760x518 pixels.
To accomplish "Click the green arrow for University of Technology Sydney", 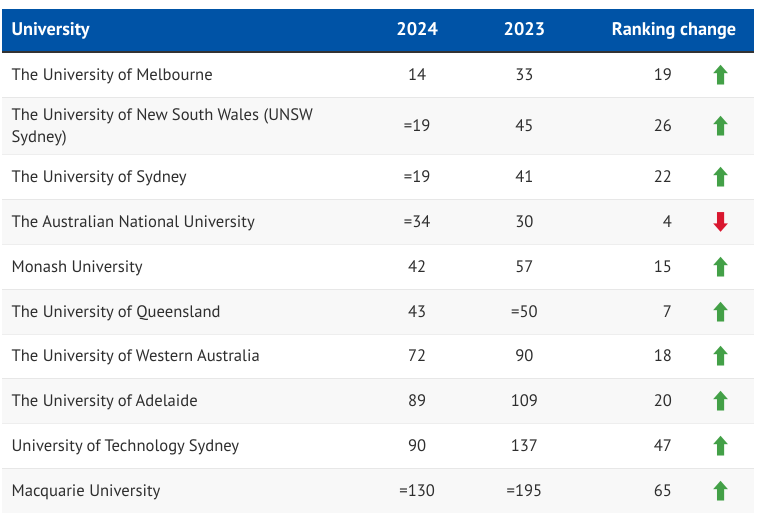I will coord(720,446).
